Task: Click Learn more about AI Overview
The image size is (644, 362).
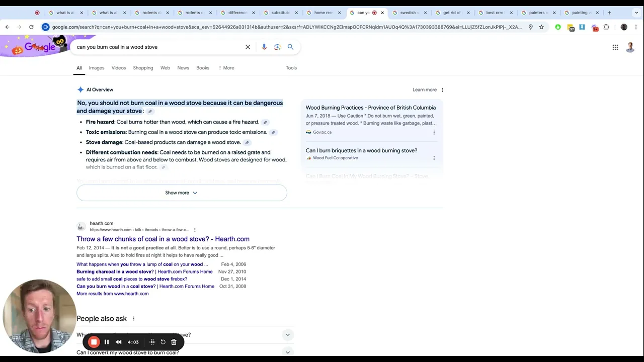Action: pos(425,90)
